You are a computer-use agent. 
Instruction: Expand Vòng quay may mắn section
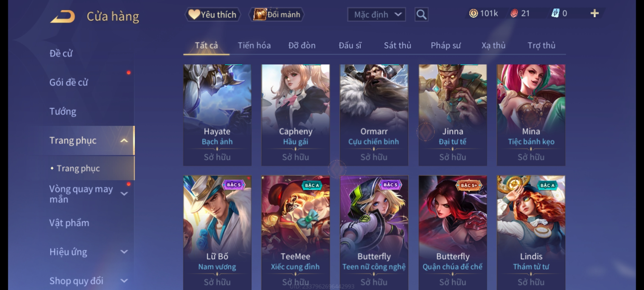124,194
